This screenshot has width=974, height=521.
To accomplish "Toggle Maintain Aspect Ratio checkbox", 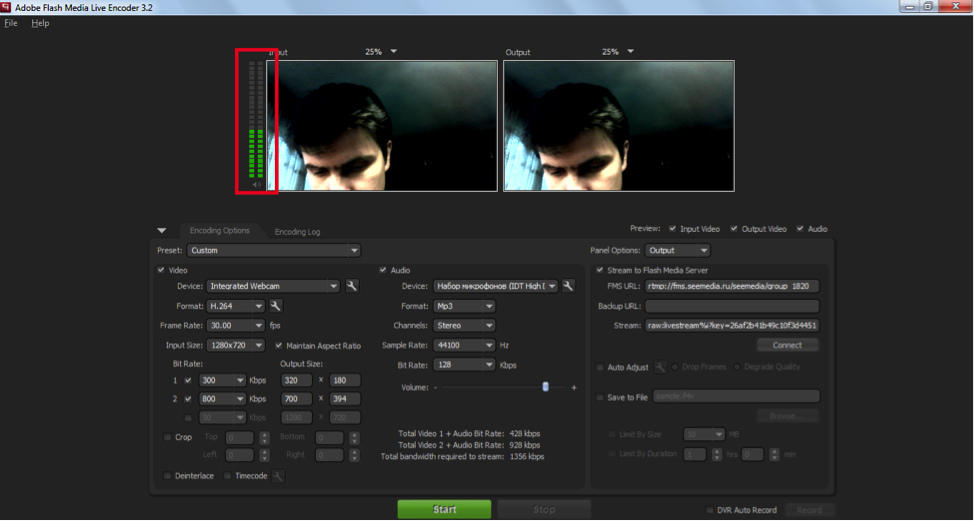I will pos(278,345).
